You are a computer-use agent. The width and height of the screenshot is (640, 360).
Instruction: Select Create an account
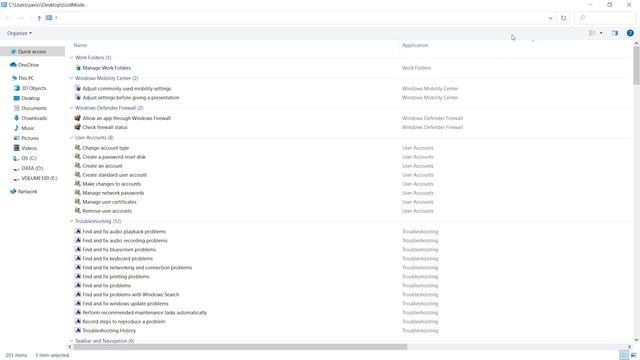tap(102, 166)
